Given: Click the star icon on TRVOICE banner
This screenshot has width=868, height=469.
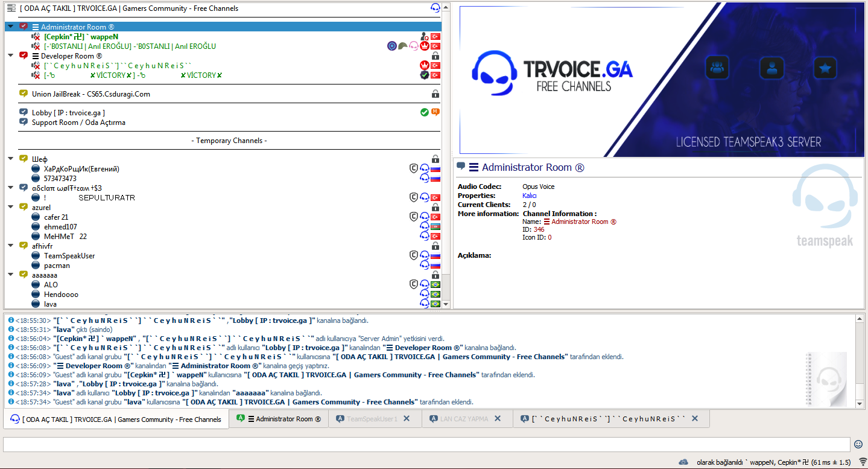Looking at the screenshot, I should click(825, 68).
